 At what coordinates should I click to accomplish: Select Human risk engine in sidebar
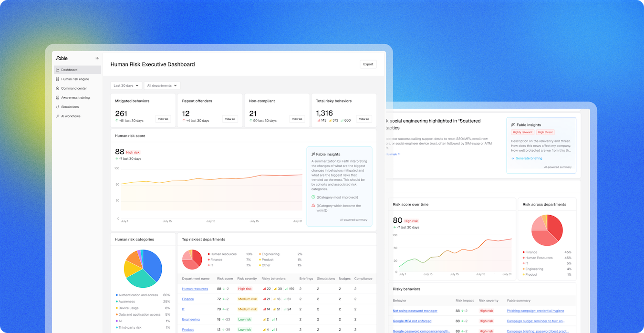[74, 79]
